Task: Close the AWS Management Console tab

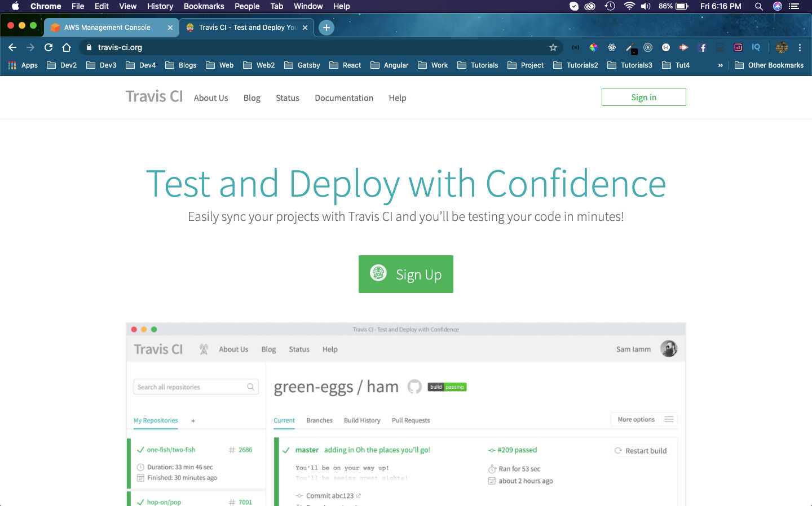Action: 170,27
